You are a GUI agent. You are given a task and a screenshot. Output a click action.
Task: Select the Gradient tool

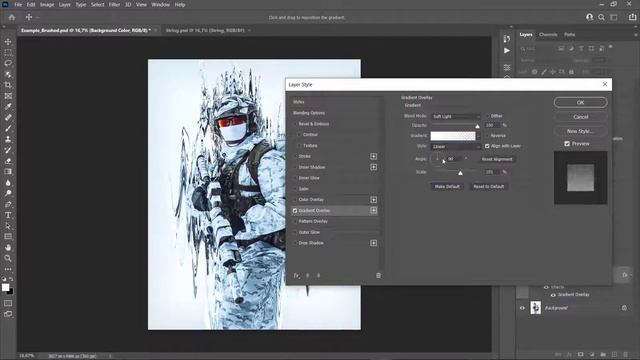(8, 171)
